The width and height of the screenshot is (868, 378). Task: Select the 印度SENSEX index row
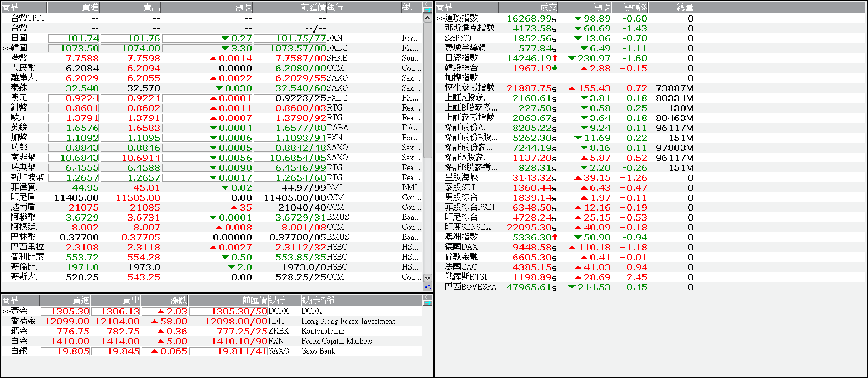pyautogui.click(x=651, y=227)
